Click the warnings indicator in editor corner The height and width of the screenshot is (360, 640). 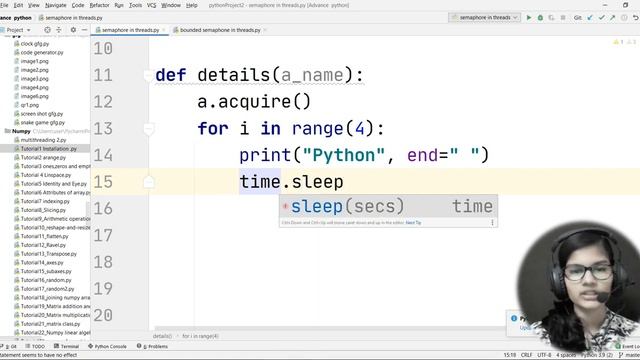pos(624,42)
